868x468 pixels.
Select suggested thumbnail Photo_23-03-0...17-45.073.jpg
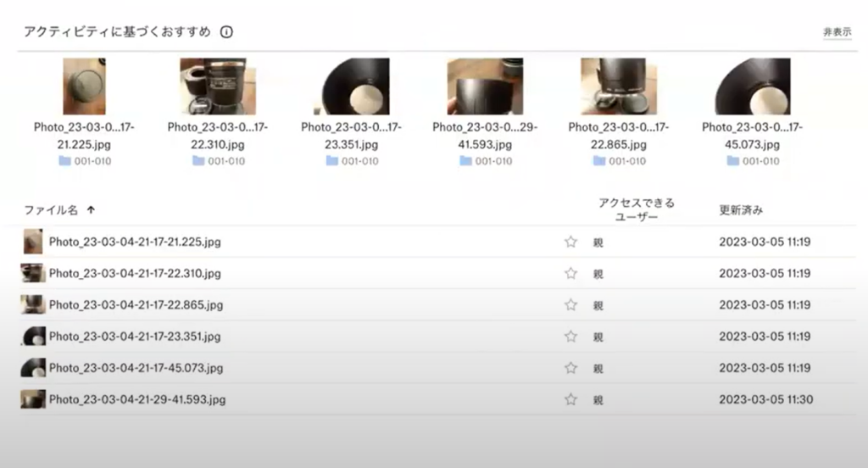752,86
